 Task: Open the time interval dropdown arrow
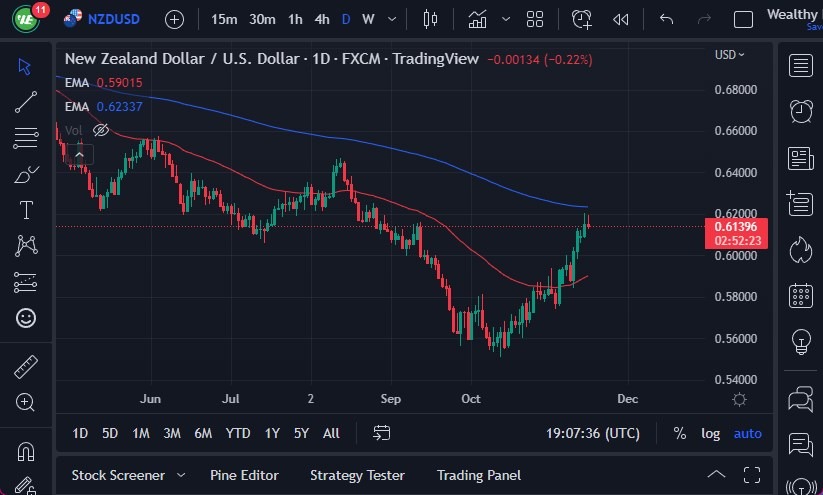pos(392,19)
